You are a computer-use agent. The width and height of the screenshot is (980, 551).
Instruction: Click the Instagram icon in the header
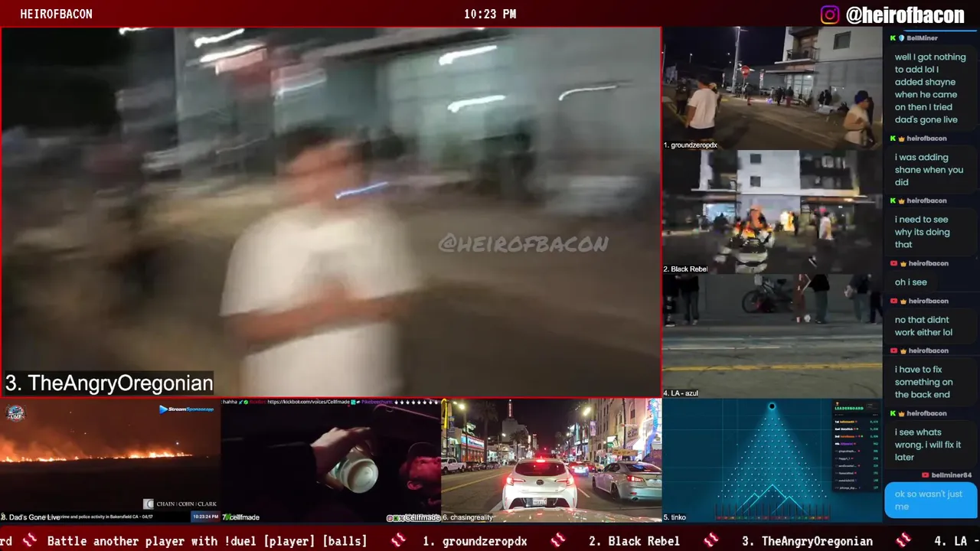830,15
